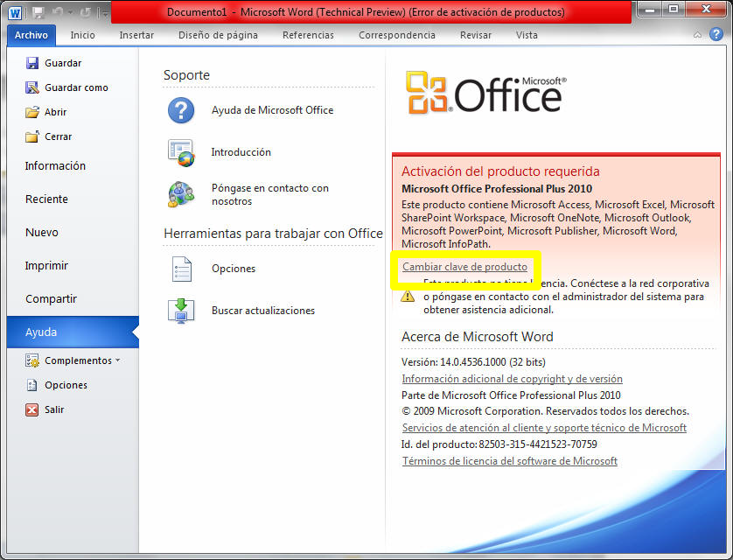This screenshot has height=560, width=733.
Task: Open the Referencias tab
Action: point(309,35)
